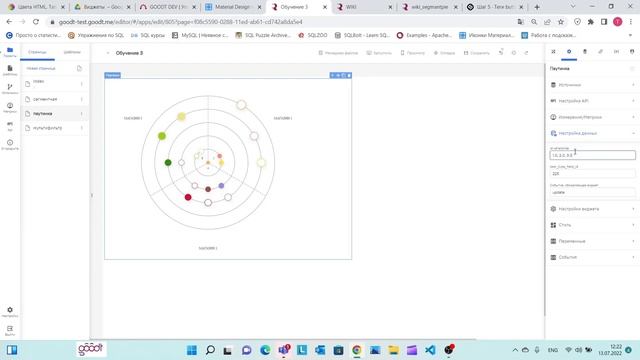Image resolution: width=640 pixels, height=360 pixels.
Task: Expand the Источники section
Action: pos(592,85)
